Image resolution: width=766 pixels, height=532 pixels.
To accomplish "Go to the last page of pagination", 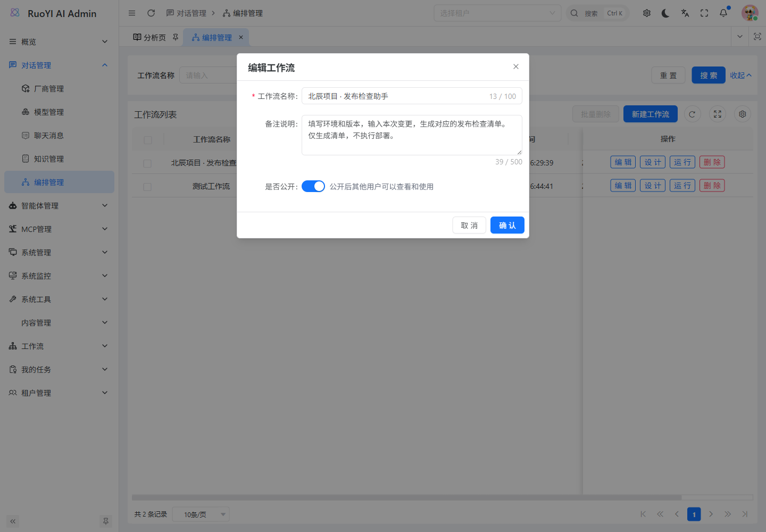I will [745, 514].
